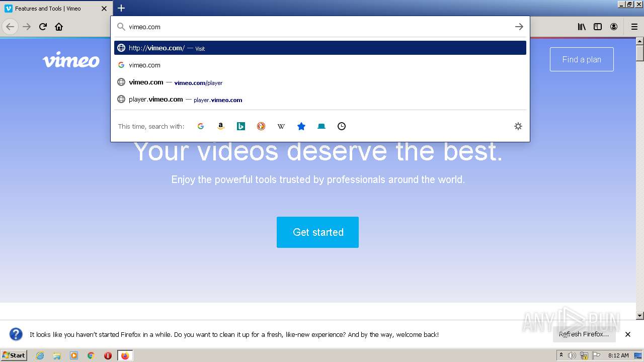Click the Vimeo logo
Image resolution: width=644 pixels, height=362 pixels.
click(x=71, y=59)
